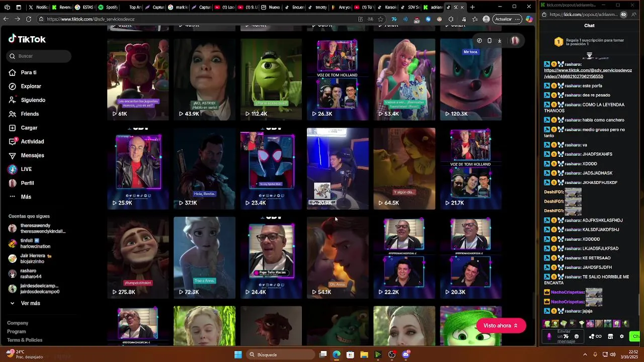Image resolution: width=644 pixels, height=362 pixels.
Task: Open the Company footer link
Action: [x=18, y=323]
